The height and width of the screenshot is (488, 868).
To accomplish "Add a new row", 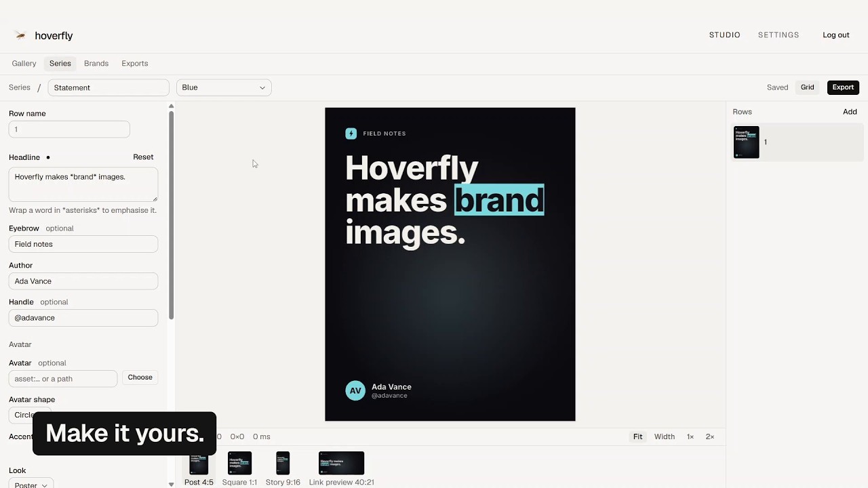I will [x=850, y=112].
